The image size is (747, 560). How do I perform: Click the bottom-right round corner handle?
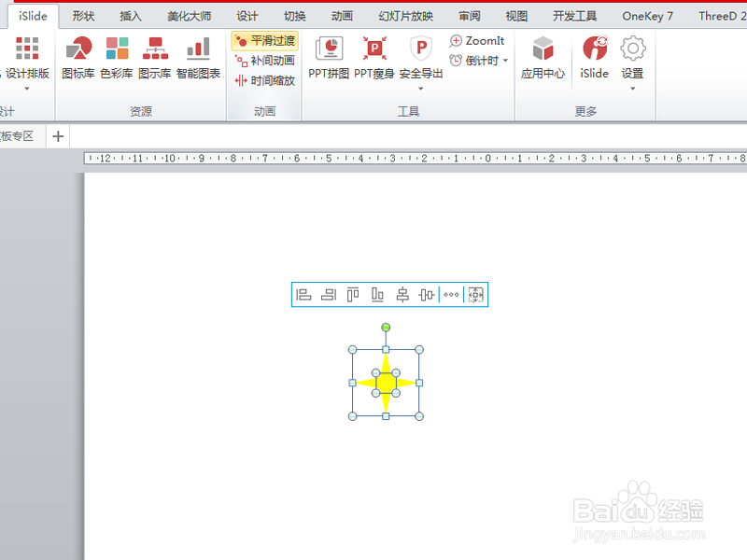(x=419, y=416)
